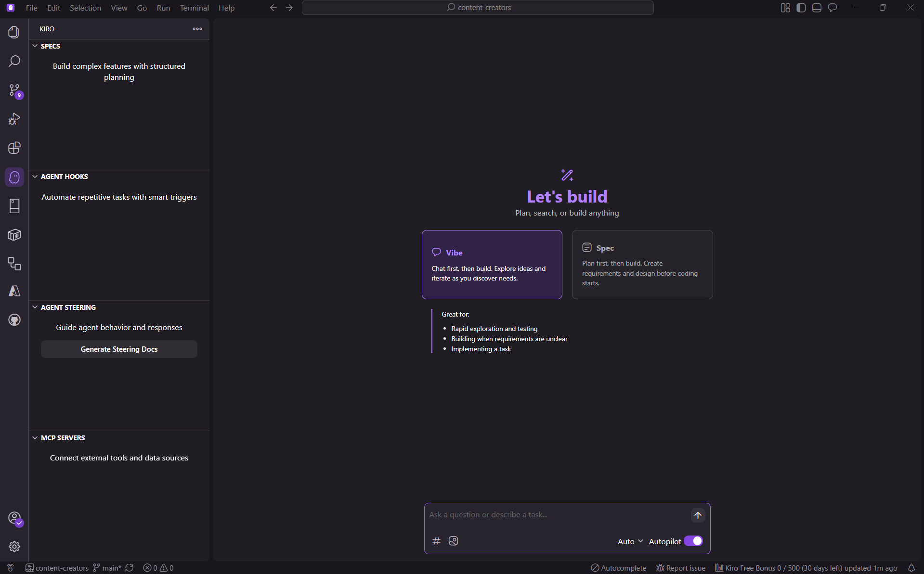924x574 pixels.
Task: Collapse the SPECS section
Action: click(x=50, y=46)
